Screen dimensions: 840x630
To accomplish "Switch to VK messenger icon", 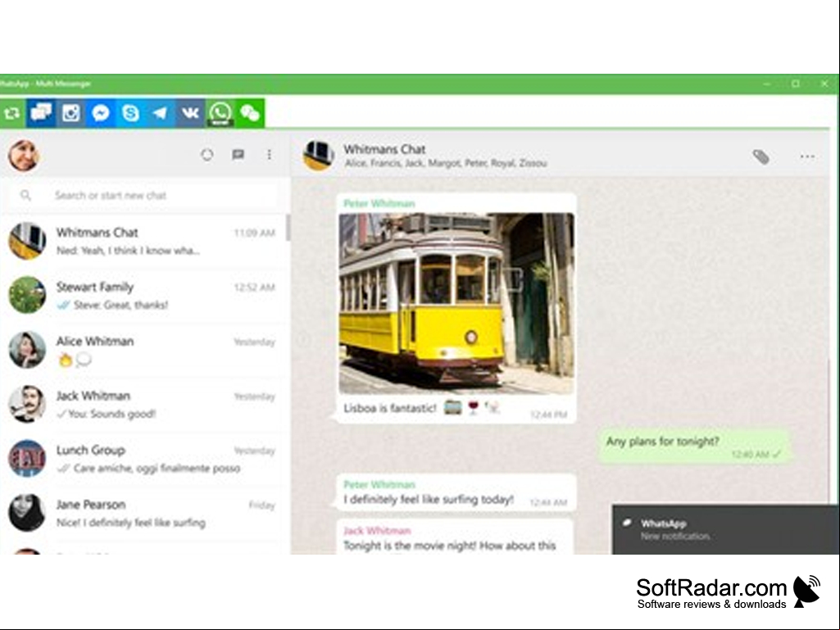I will point(190,113).
